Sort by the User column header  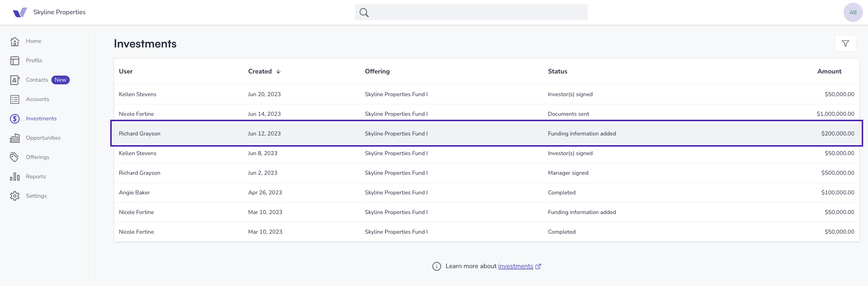click(x=126, y=71)
